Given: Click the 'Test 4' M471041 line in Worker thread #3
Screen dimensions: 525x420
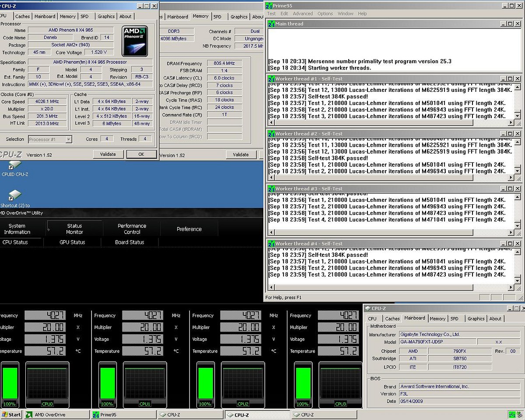Looking at the screenshot, I should (387, 220).
